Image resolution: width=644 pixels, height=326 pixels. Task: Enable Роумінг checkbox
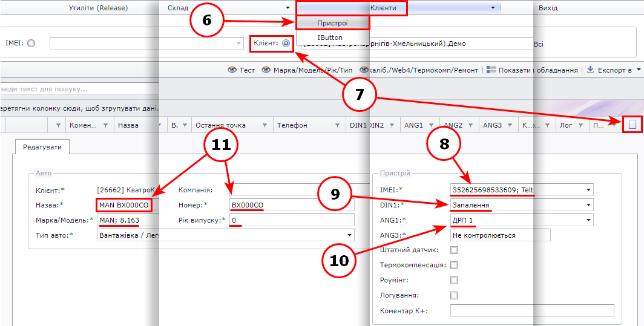pos(454,281)
